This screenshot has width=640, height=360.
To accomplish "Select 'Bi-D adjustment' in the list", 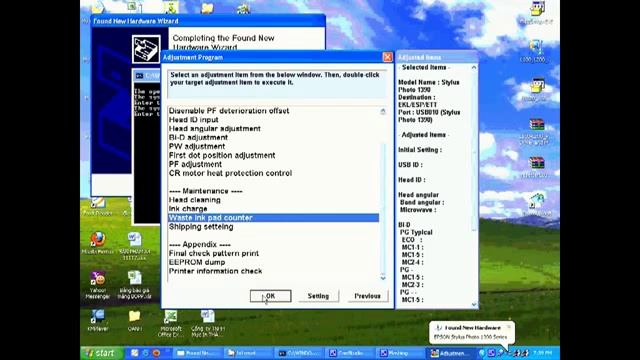I will (x=198, y=138).
